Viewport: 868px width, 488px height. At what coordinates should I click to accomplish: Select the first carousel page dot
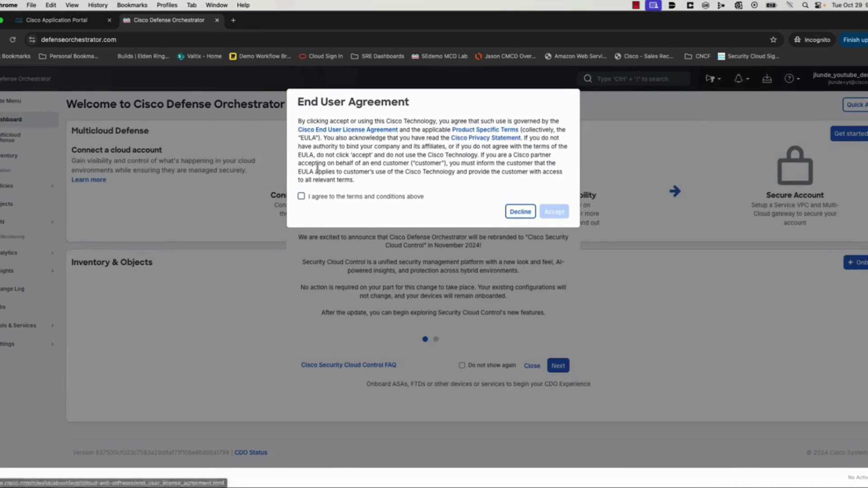pos(425,339)
